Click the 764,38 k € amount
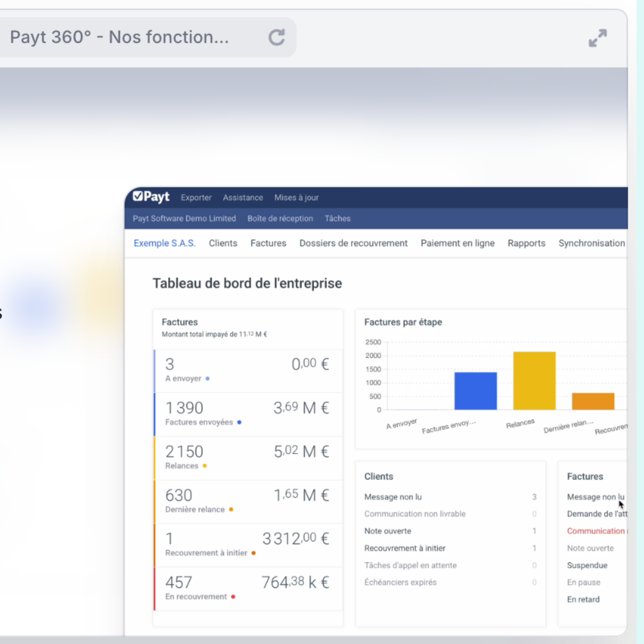The image size is (644, 644). (x=295, y=582)
